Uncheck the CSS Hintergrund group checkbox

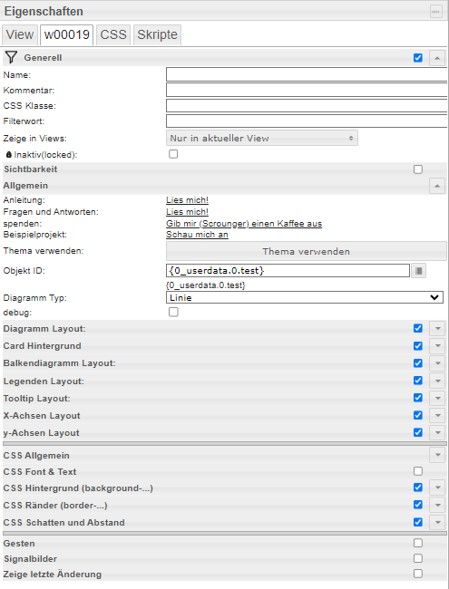[418, 488]
